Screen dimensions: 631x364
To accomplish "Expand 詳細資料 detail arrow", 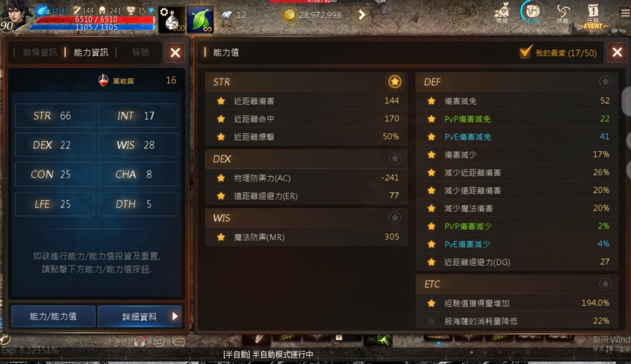I will [175, 316].
